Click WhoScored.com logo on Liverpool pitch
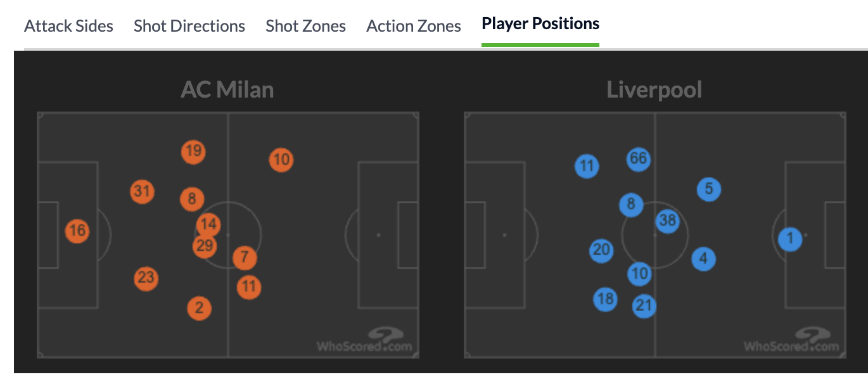868x384 pixels. click(792, 340)
